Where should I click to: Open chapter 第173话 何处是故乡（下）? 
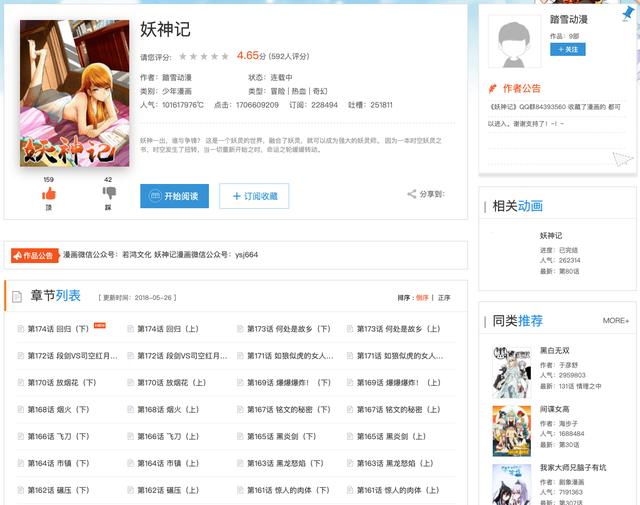289,329
